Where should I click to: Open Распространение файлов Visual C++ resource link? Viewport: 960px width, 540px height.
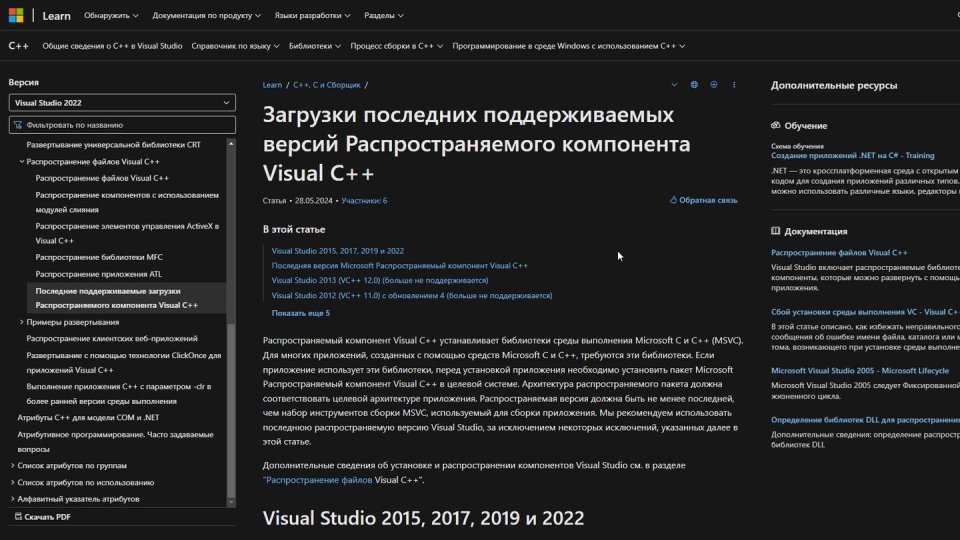[x=839, y=252]
